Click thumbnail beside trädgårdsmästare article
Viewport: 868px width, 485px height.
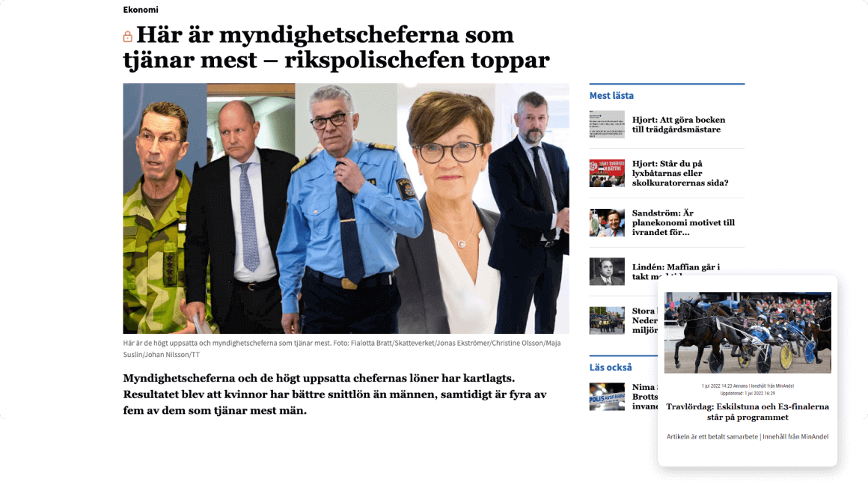(607, 124)
